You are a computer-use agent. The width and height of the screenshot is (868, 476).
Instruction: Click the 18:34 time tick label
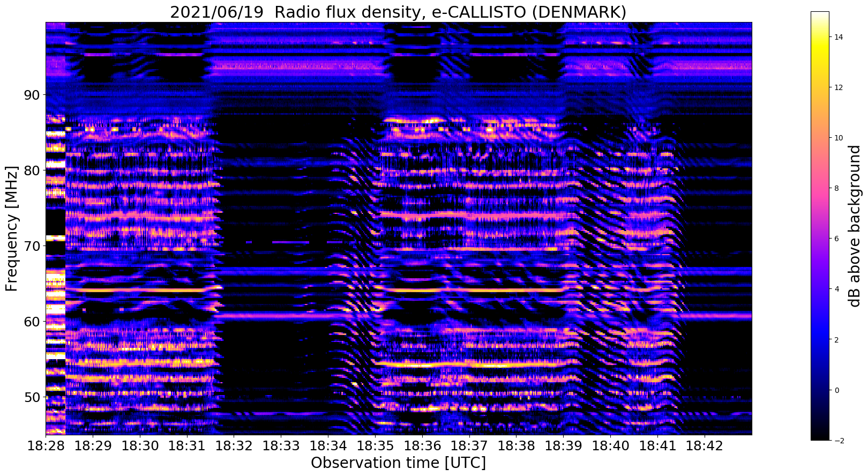coord(328,445)
